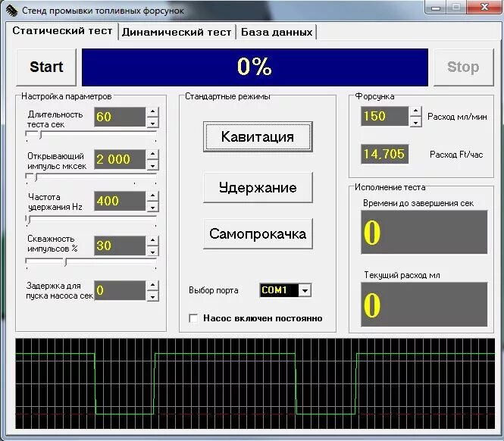Click the Времени до завершения display
Viewport: 504px width, 441px height.
(x=424, y=232)
